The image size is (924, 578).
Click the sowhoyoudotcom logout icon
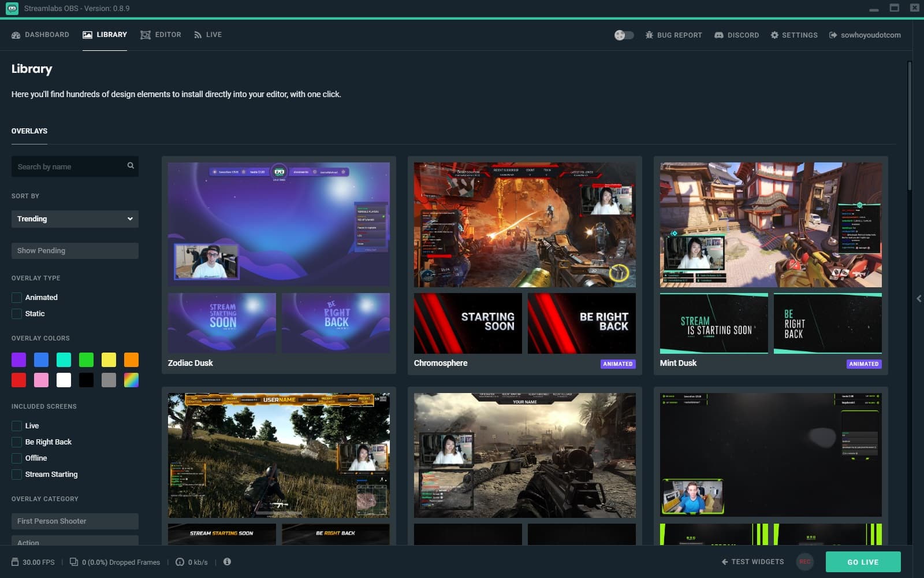[831, 35]
